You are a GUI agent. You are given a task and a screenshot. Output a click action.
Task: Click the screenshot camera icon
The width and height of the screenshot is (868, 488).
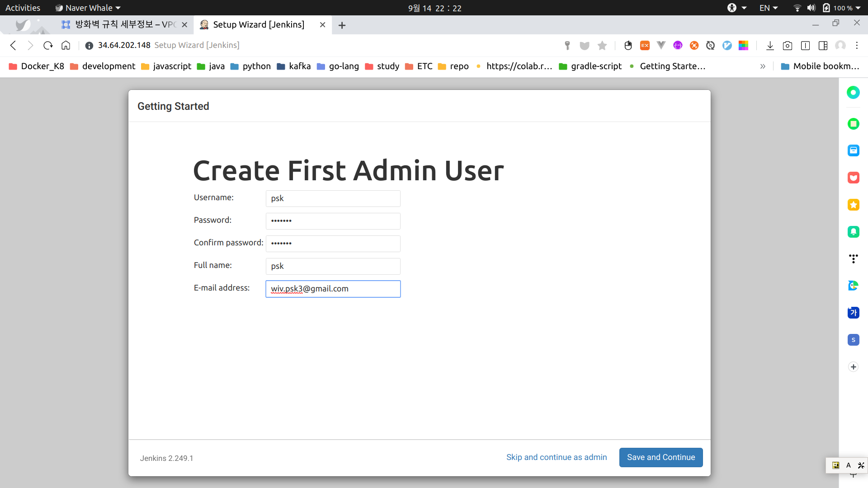pos(787,45)
